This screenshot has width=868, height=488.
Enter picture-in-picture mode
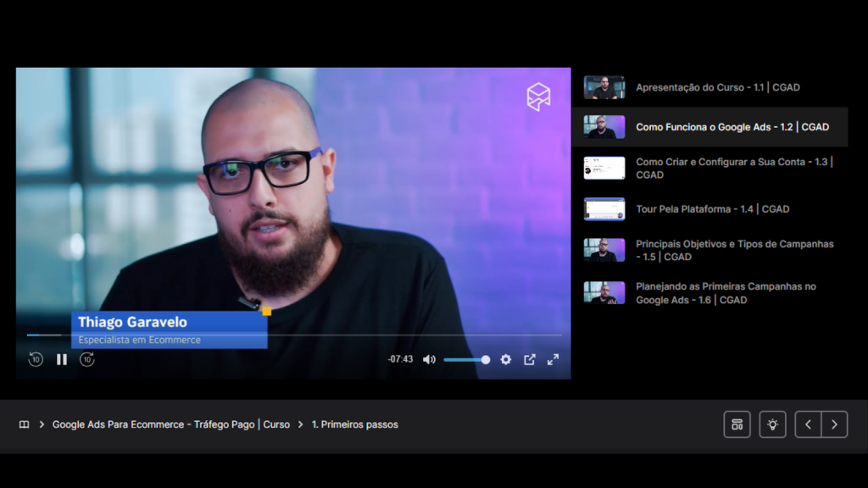[x=529, y=359]
